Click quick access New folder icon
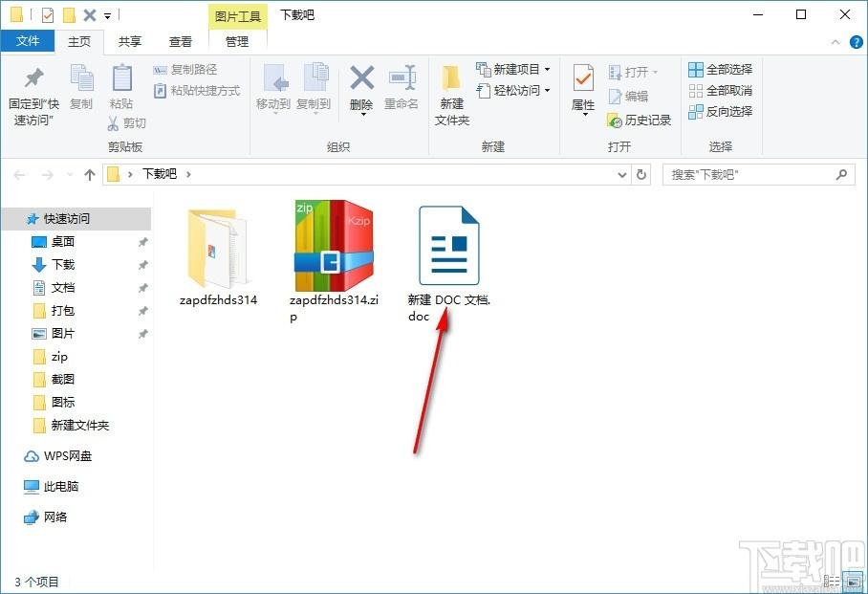 pos(69,15)
